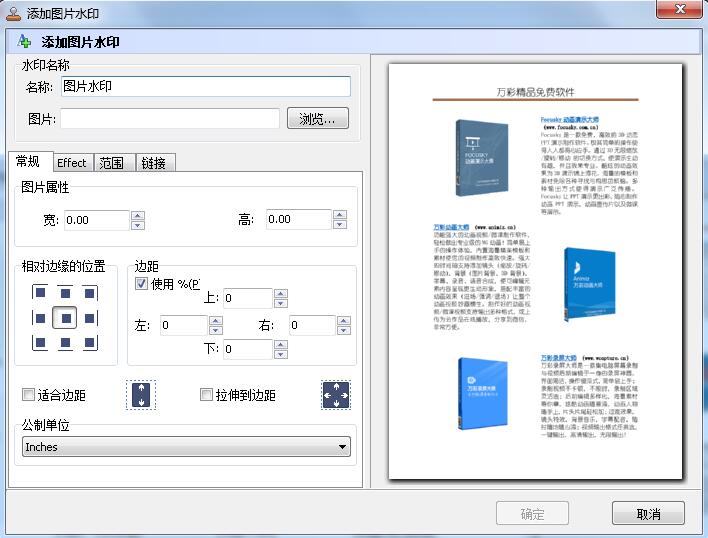Click the 名称 watermark name field
Viewport: 708px width, 538px height.
pos(205,87)
